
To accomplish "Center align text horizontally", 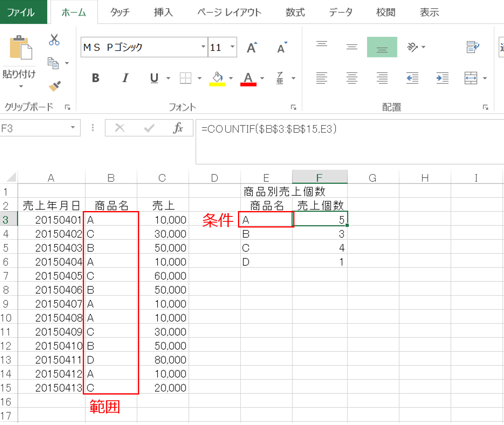I will [x=352, y=78].
